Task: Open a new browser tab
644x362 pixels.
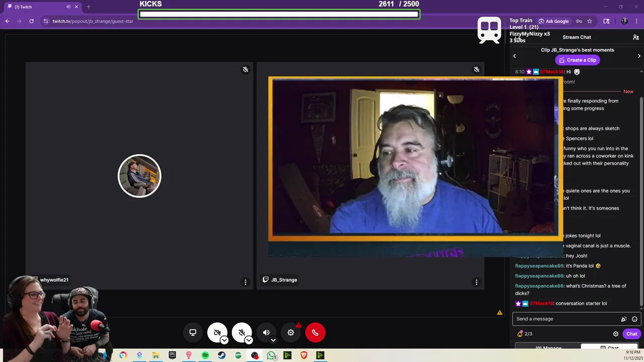Action: [89, 7]
